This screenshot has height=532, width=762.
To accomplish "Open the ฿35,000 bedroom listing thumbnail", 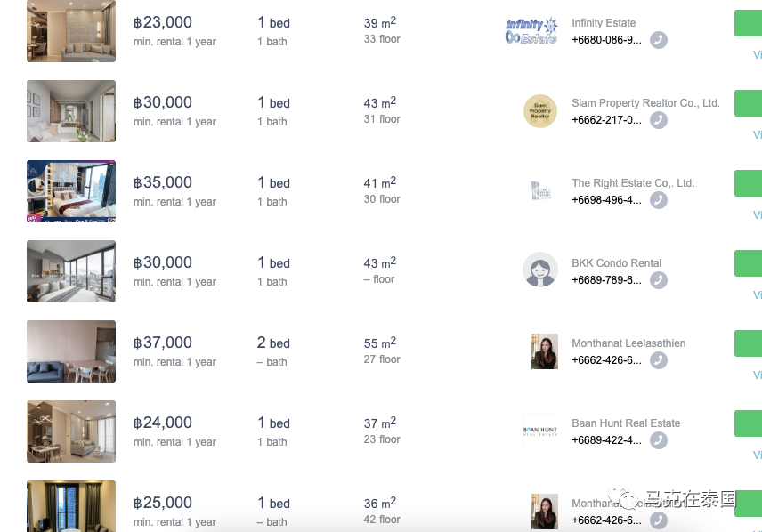I will click(x=71, y=191).
